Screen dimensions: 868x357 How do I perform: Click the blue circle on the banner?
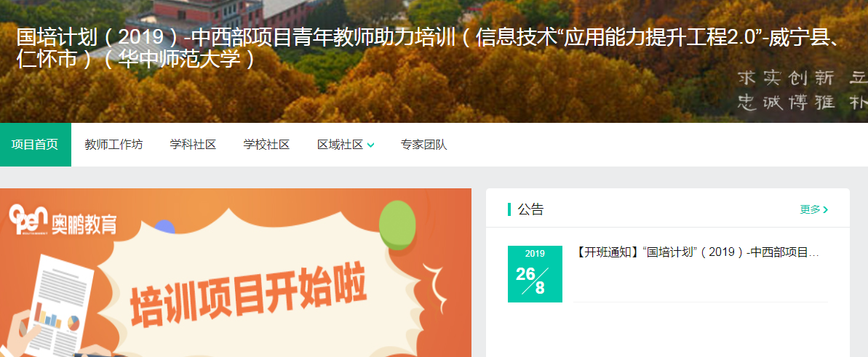[164, 227]
